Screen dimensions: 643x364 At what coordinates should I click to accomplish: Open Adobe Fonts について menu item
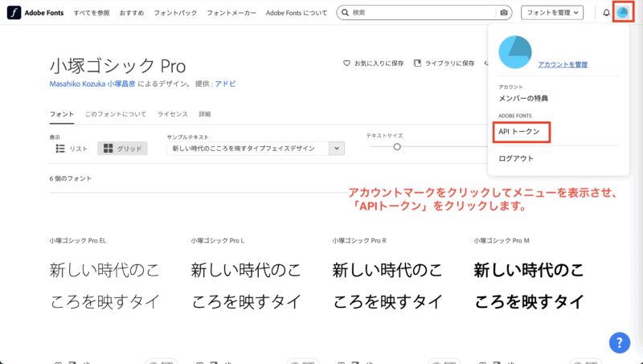[x=297, y=13]
